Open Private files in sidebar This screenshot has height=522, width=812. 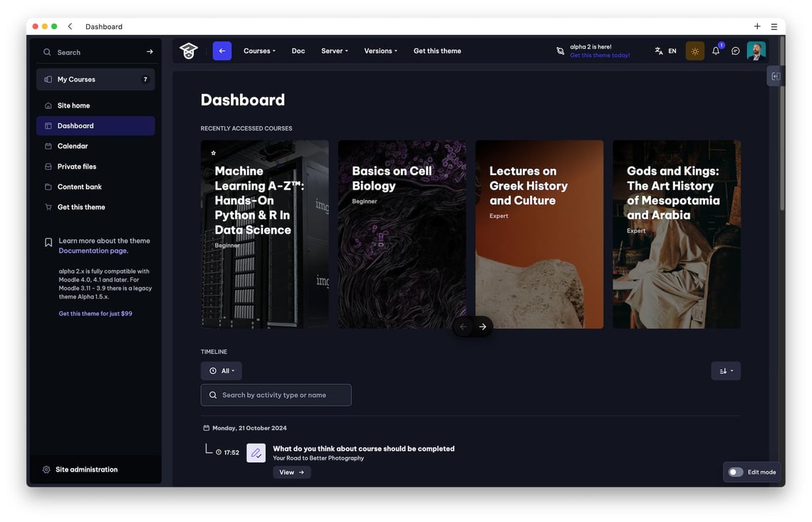[x=96, y=167]
